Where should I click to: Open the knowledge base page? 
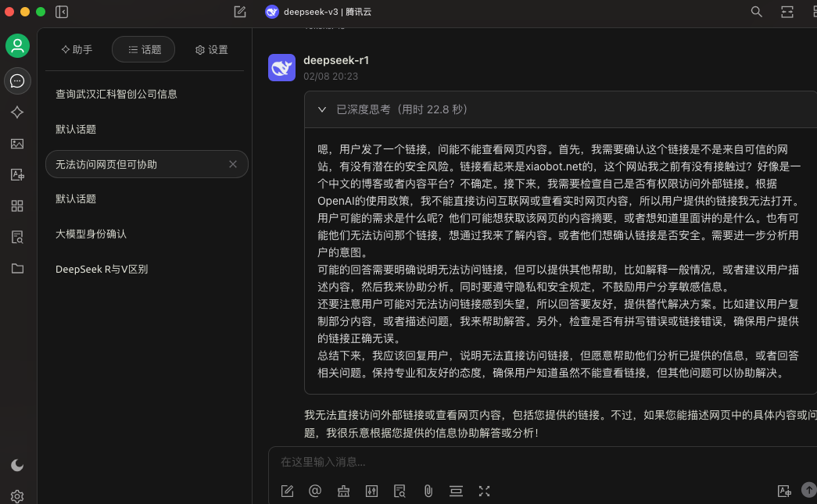pos(17,238)
